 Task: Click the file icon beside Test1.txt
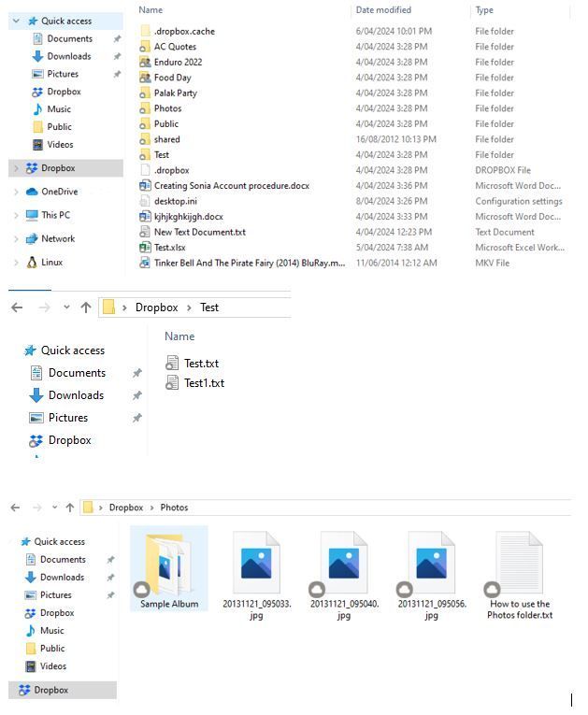172,383
